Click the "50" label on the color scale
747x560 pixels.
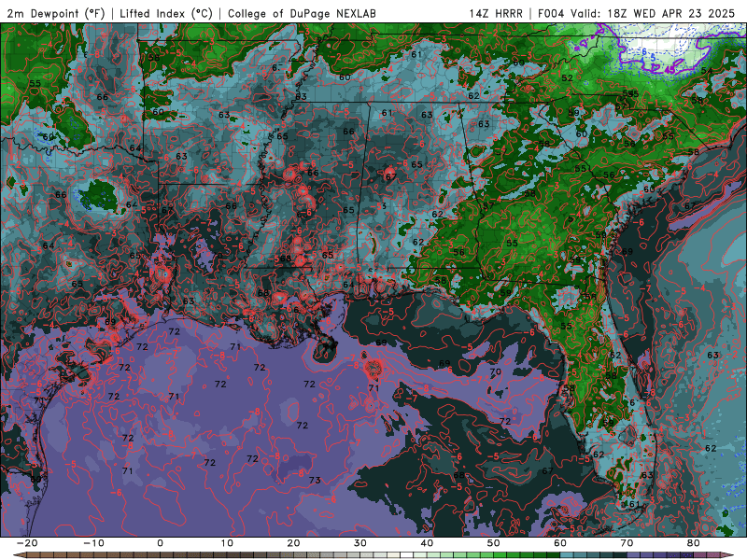494,543
